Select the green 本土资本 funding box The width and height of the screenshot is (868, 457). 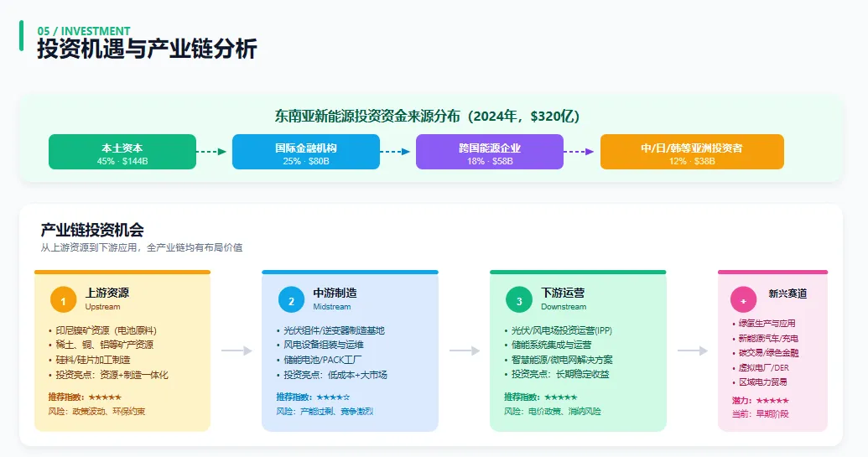[x=122, y=152]
